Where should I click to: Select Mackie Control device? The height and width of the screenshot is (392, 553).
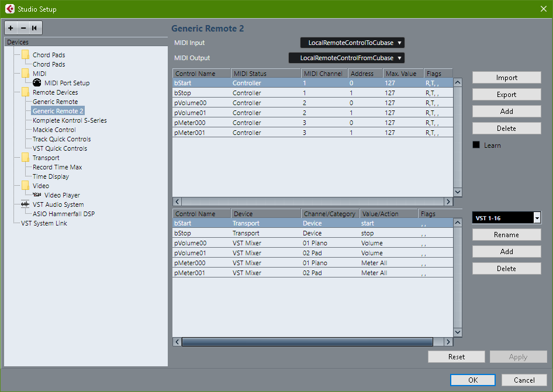(54, 130)
